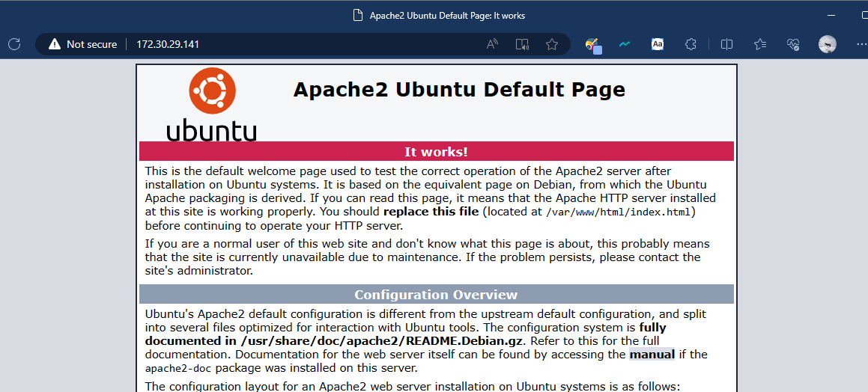
Task: Click the bold replace this file text
Action: tap(431, 212)
